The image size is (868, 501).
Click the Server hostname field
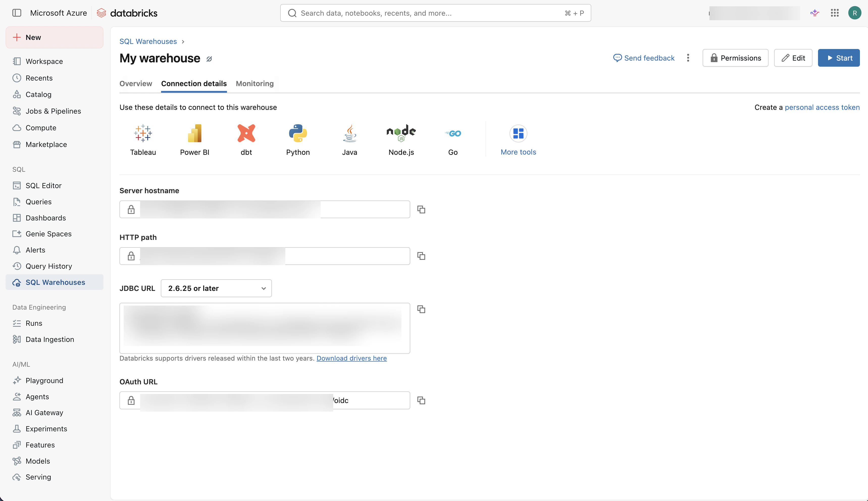265,209
